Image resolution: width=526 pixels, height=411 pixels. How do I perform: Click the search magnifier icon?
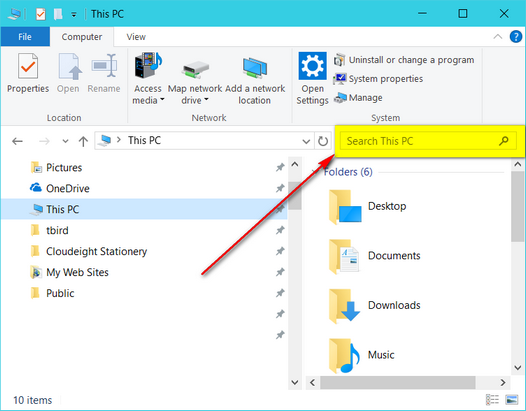pyautogui.click(x=503, y=141)
